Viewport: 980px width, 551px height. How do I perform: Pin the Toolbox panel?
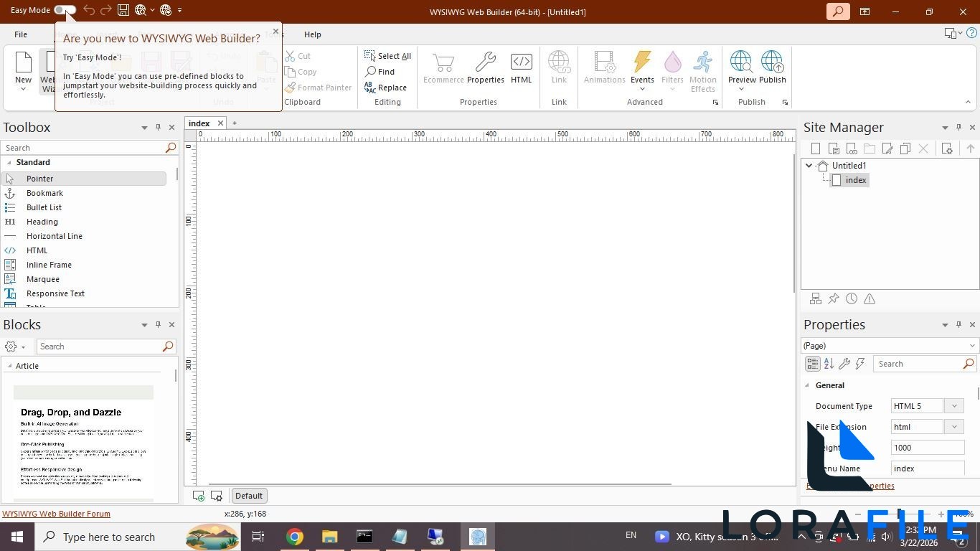click(x=158, y=127)
